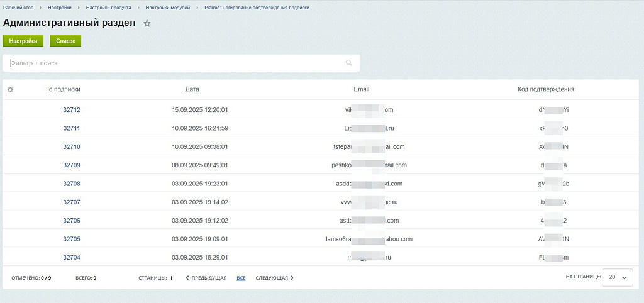Screen dimensions: 644x303
Task: Click Предыдущая pagination link
Action: [206, 278]
